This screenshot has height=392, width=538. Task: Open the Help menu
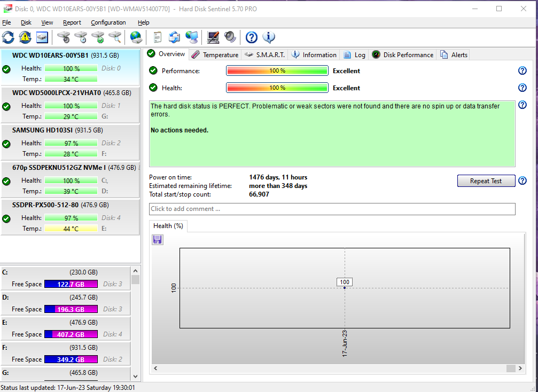tap(143, 22)
